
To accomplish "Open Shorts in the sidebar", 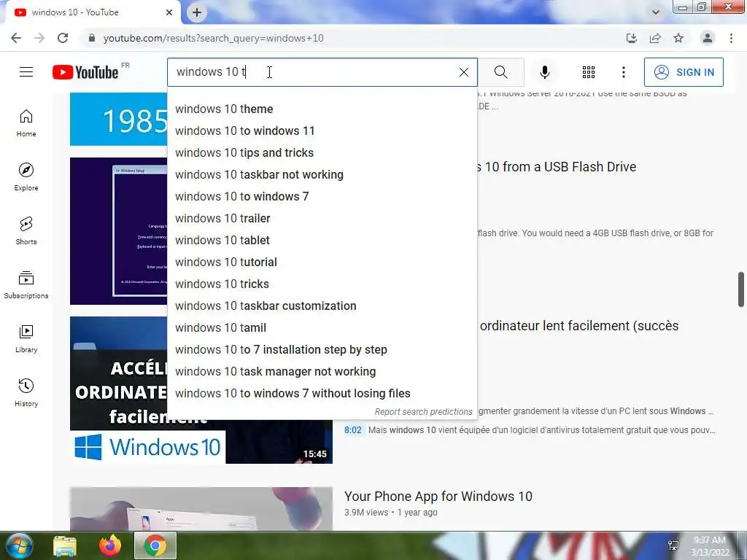I will pyautogui.click(x=26, y=231).
